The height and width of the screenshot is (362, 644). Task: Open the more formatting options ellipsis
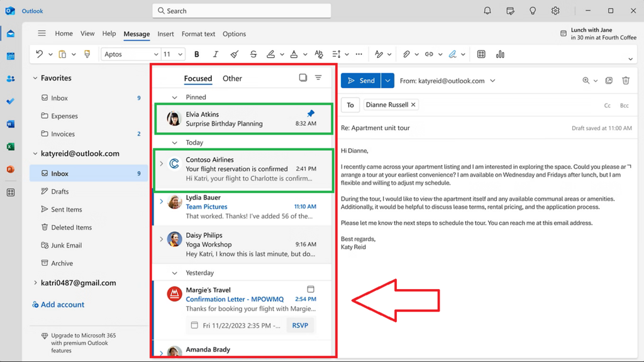point(359,54)
